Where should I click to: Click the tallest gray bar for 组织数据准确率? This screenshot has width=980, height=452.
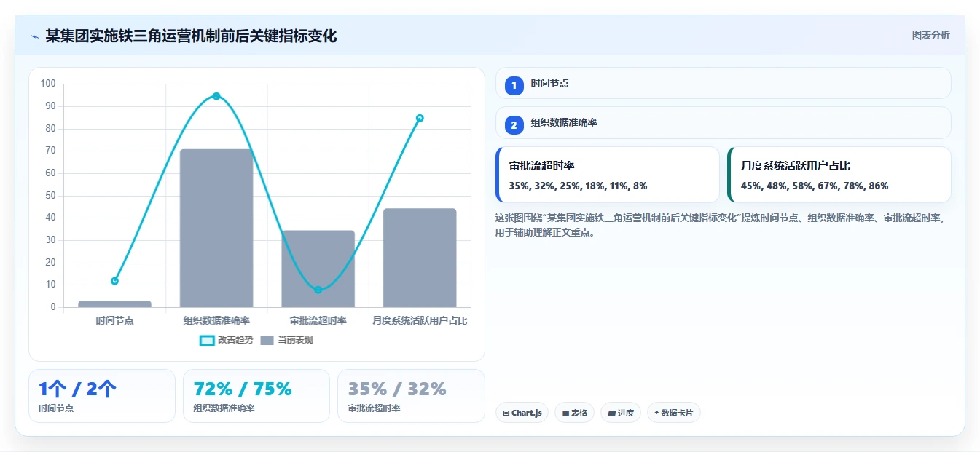[216, 228]
